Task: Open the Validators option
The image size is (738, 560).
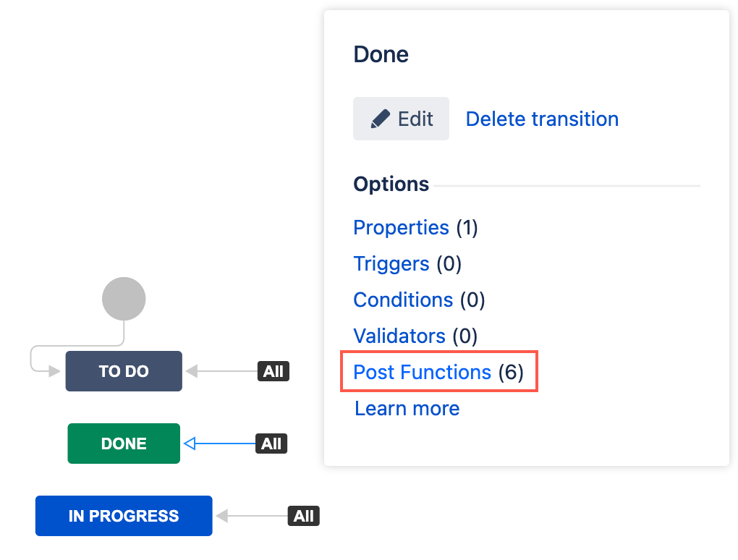Action: (399, 336)
